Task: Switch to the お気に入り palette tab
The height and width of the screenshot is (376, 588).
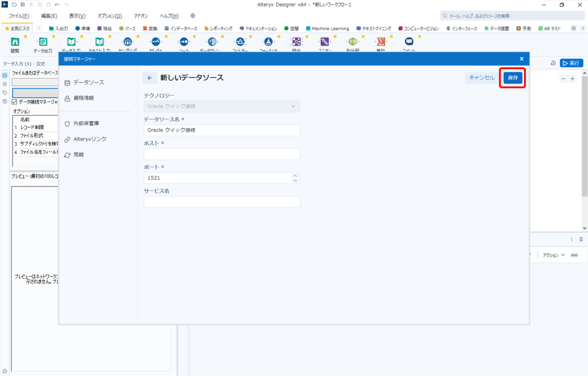Action: [17, 28]
